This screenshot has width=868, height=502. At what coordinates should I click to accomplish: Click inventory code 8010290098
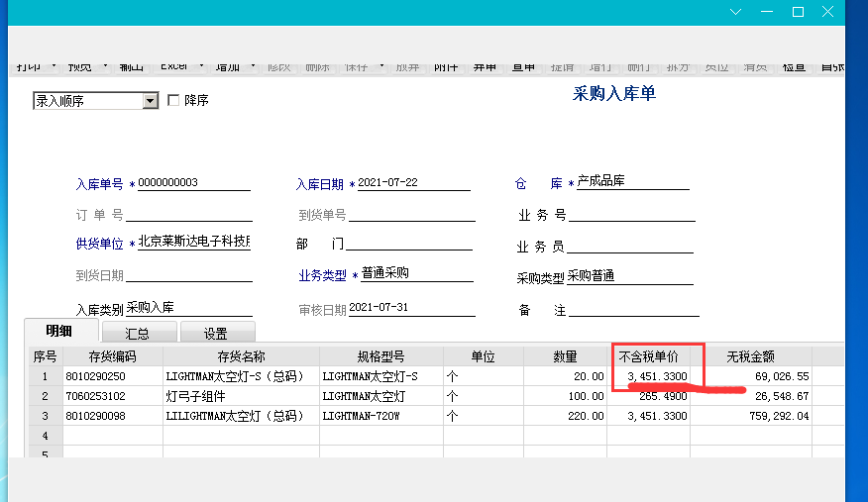[x=113, y=416]
